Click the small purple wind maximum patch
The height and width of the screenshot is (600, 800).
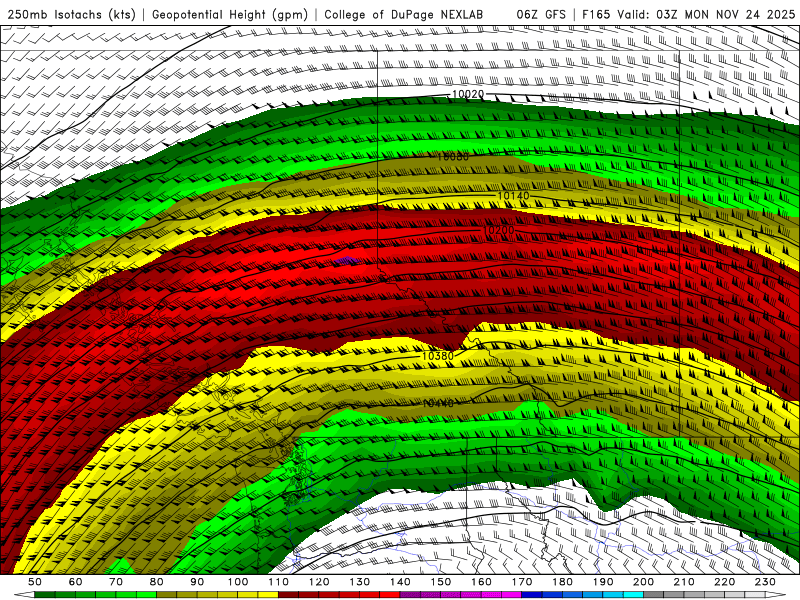point(347,261)
